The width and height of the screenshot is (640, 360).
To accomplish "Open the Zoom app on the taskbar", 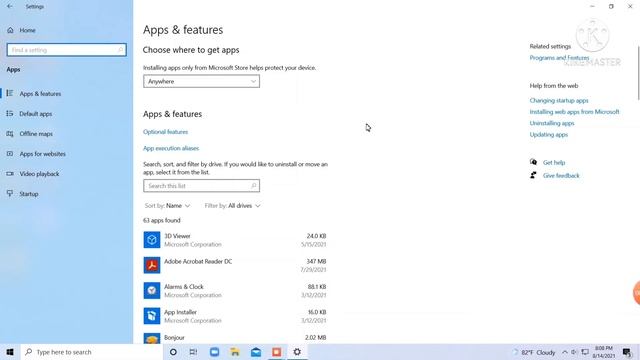I will (214, 352).
